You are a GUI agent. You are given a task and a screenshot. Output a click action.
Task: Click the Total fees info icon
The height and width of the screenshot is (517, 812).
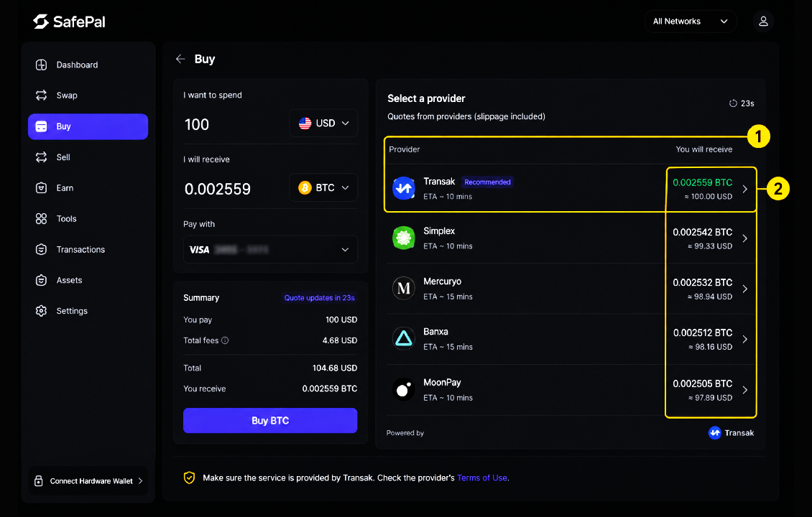click(x=225, y=340)
